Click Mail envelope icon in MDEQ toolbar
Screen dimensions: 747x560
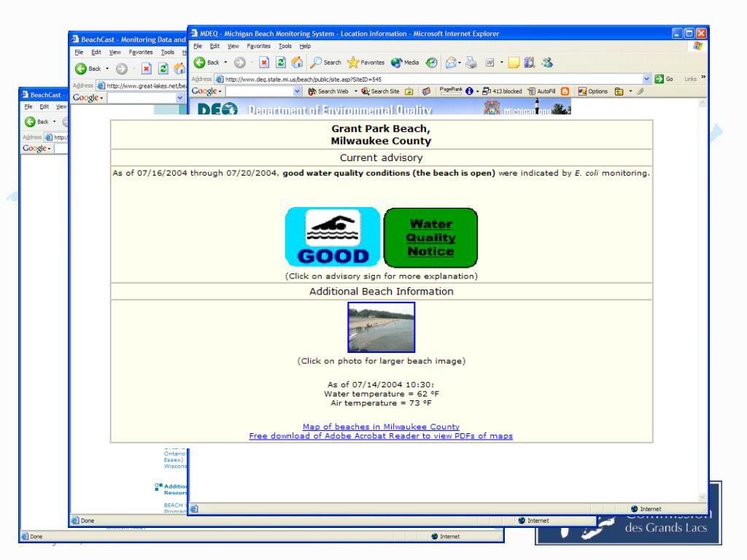coord(450,63)
